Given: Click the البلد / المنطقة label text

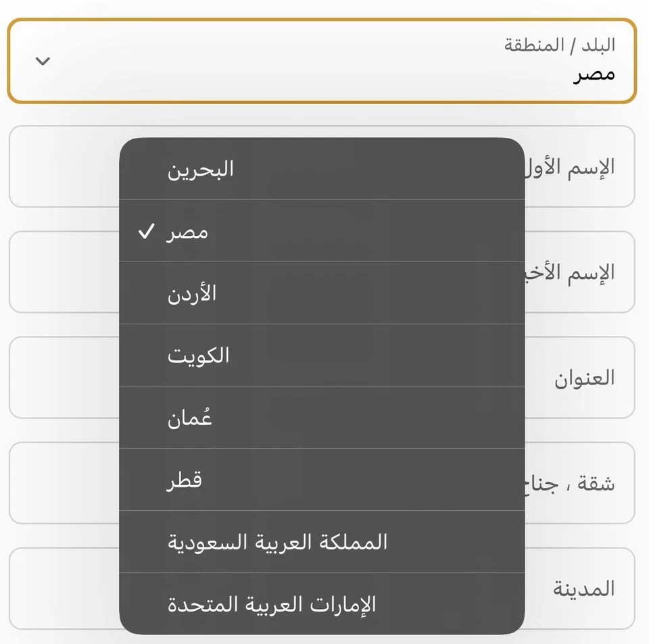Looking at the screenshot, I should (560, 45).
